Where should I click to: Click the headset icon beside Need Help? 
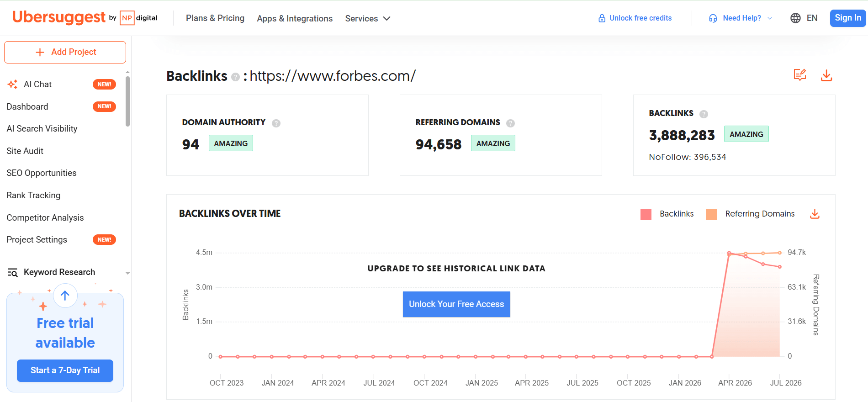pos(713,18)
